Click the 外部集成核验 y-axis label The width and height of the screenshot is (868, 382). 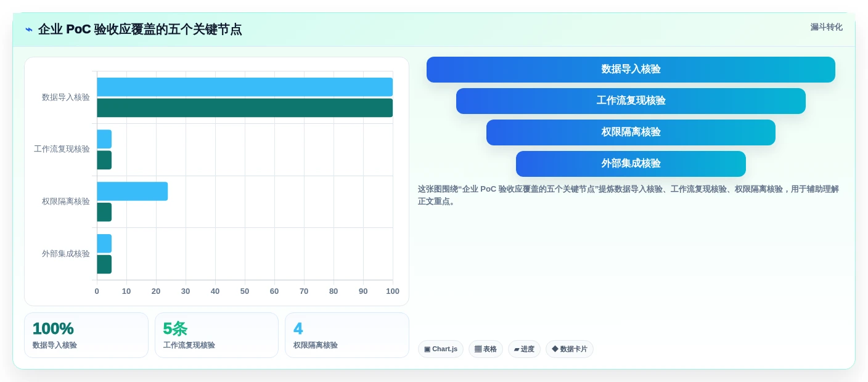point(66,254)
